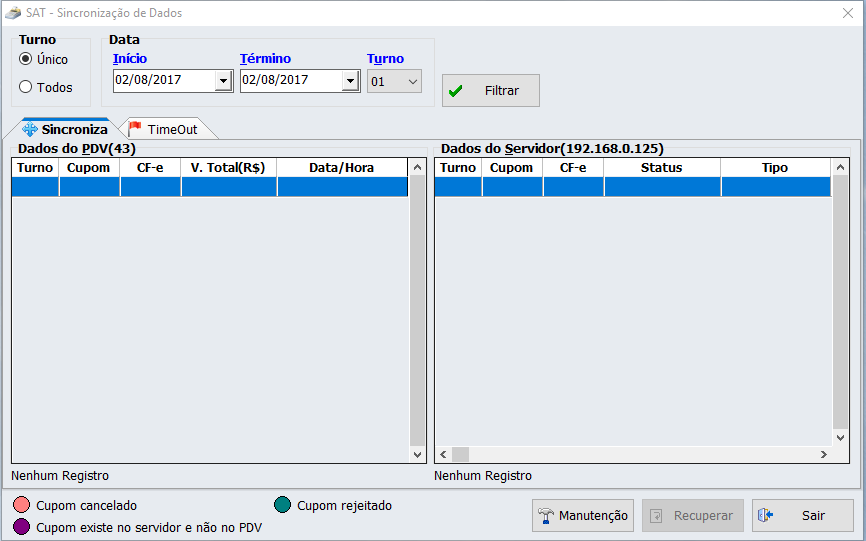Open the Início date dropdown
This screenshot has height=541, width=866.
[x=223, y=81]
